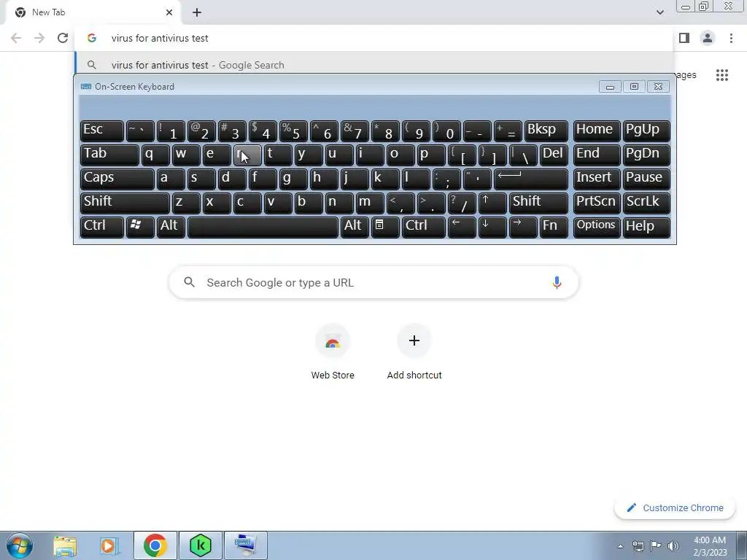Open the network tray icon

(638, 546)
